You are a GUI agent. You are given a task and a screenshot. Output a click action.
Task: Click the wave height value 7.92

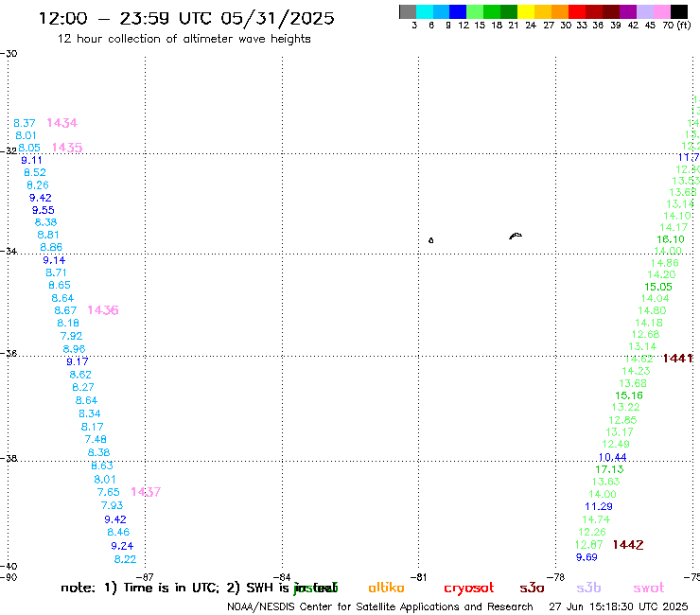[72, 336]
